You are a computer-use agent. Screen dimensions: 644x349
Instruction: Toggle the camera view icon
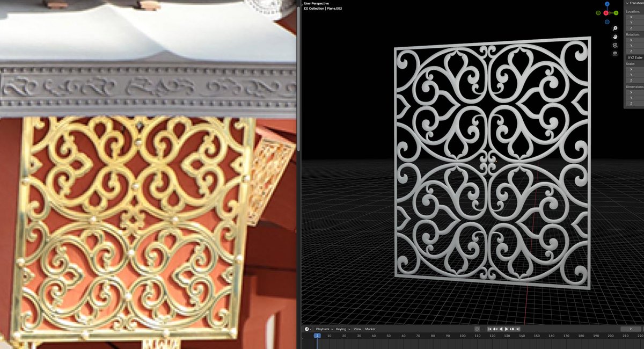(x=615, y=45)
